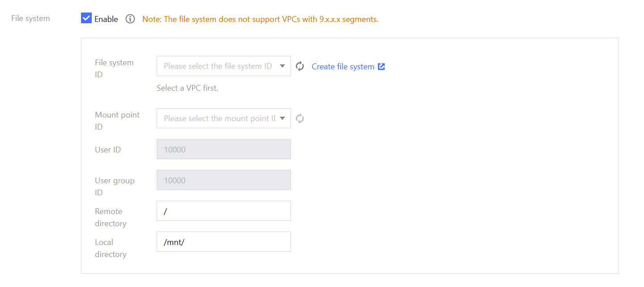644x287 pixels.
Task: Open the mount point ID dropdown
Action: (218, 118)
